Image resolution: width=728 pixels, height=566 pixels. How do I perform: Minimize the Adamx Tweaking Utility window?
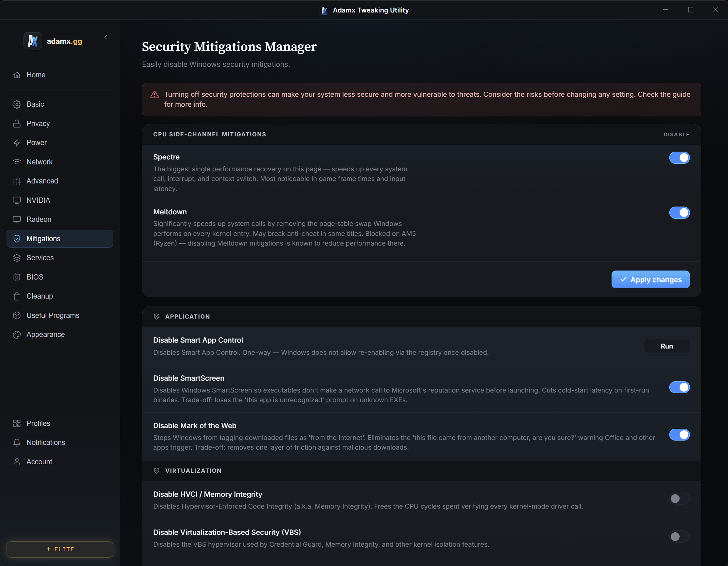pos(665,10)
